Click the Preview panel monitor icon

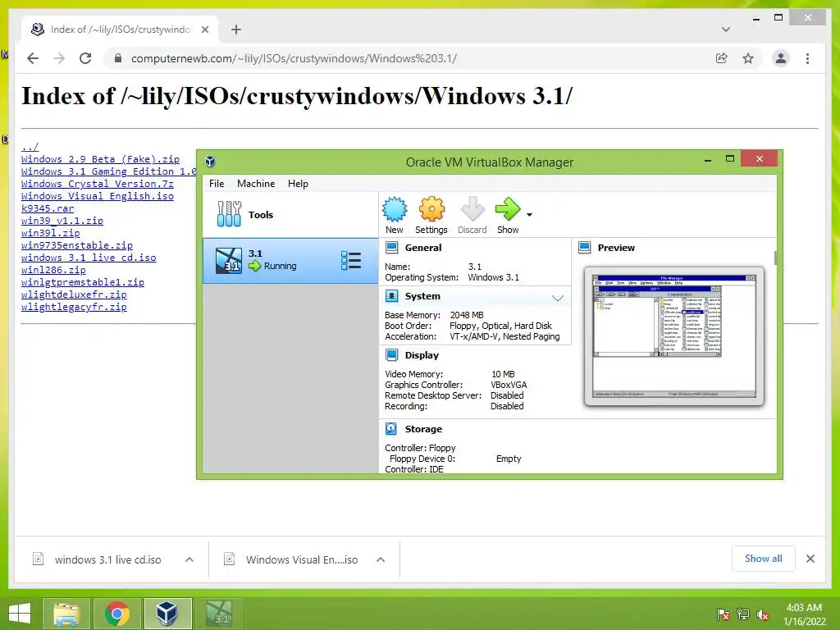click(x=584, y=248)
